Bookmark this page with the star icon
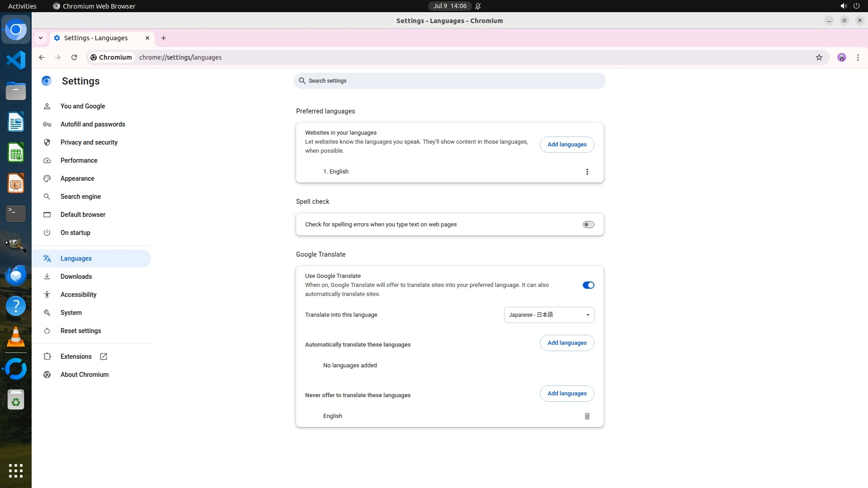Screen dimensions: 868x488 tap(819, 57)
